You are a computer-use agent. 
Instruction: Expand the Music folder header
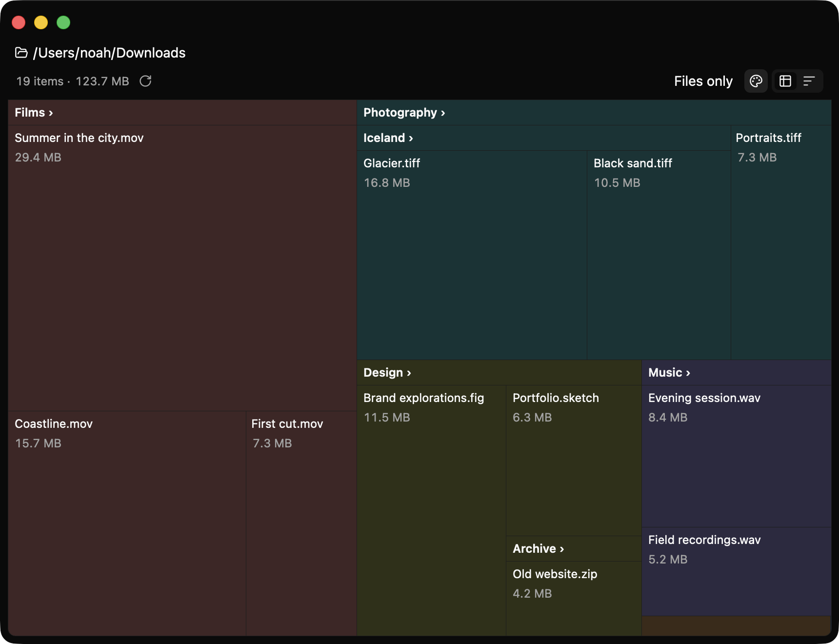[737, 373]
